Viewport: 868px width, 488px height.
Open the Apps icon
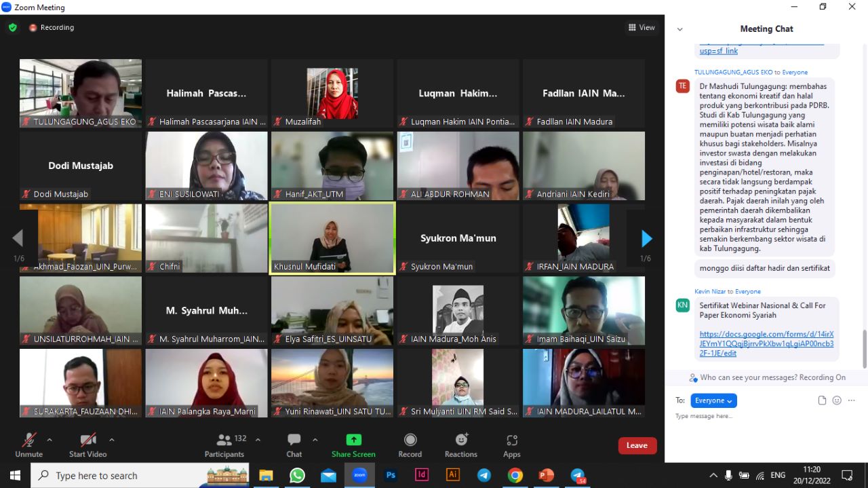tap(512, 440)
